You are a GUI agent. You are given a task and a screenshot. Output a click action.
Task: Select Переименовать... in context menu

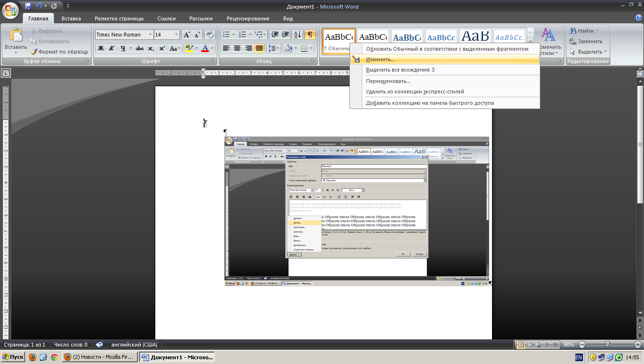445,81
